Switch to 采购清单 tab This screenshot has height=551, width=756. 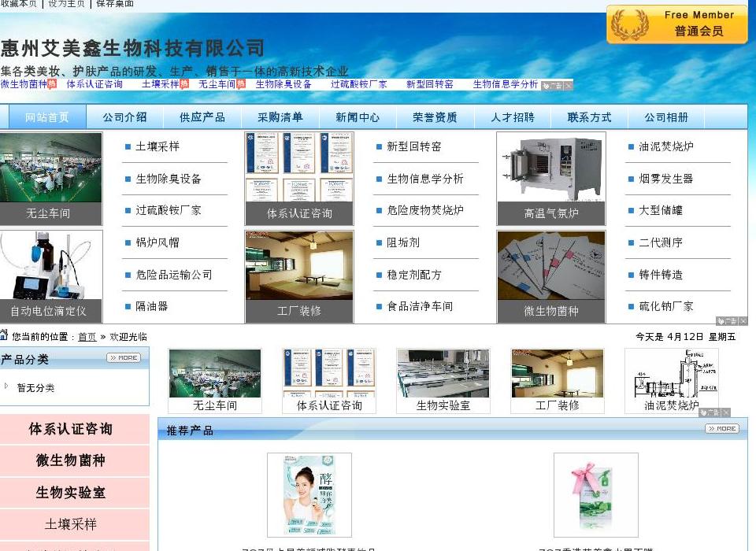pyautogui.click(x=280, y=117)
